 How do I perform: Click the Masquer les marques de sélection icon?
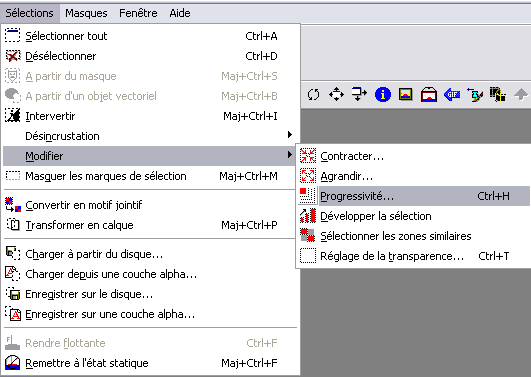click(13, 175)
